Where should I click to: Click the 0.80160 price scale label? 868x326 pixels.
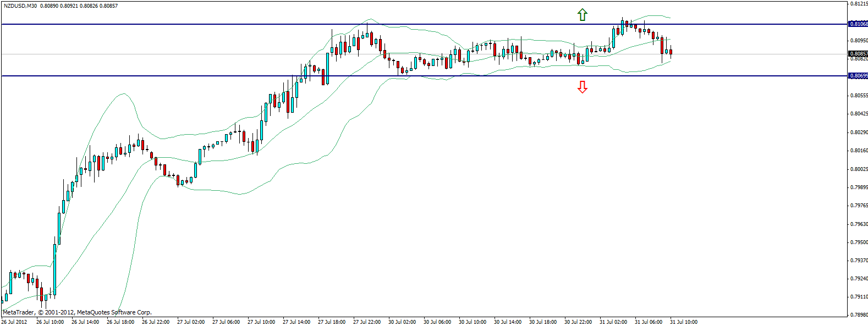pos(859,151)
